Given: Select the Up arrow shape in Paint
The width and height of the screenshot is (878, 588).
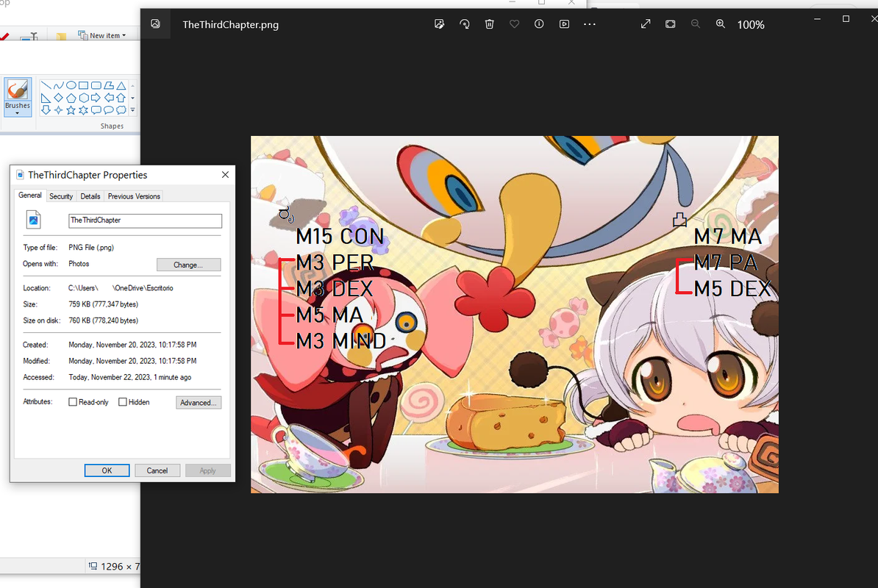Looking at the screenshot, I should [121, 98].
